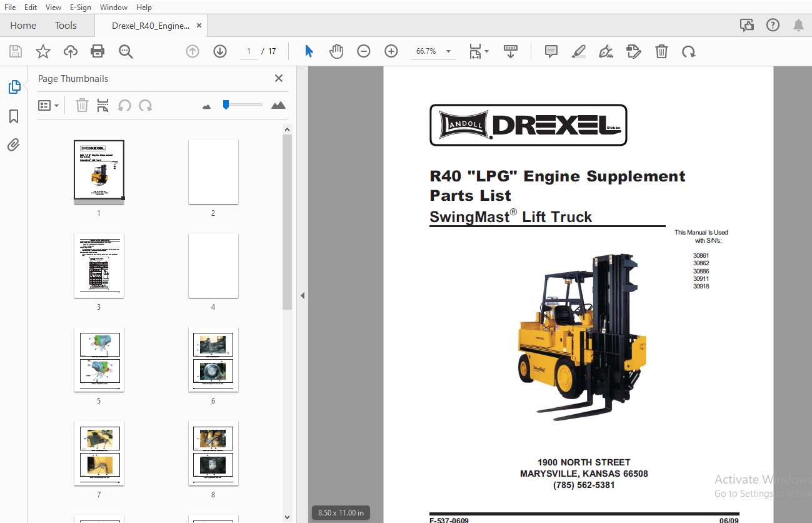Collapse the navigation pane arrow
The width and height of the screenshot is (812, 523).
click(303, 295)
